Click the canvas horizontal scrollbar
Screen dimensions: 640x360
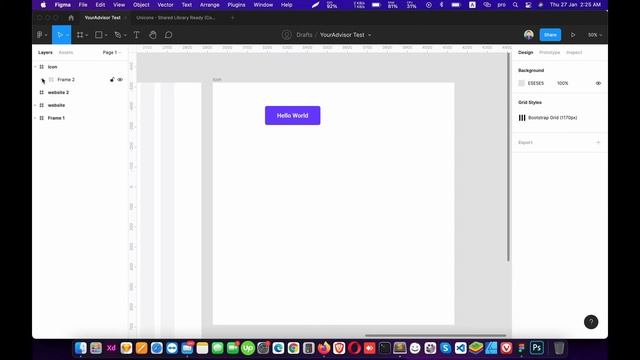pos(435,336)
